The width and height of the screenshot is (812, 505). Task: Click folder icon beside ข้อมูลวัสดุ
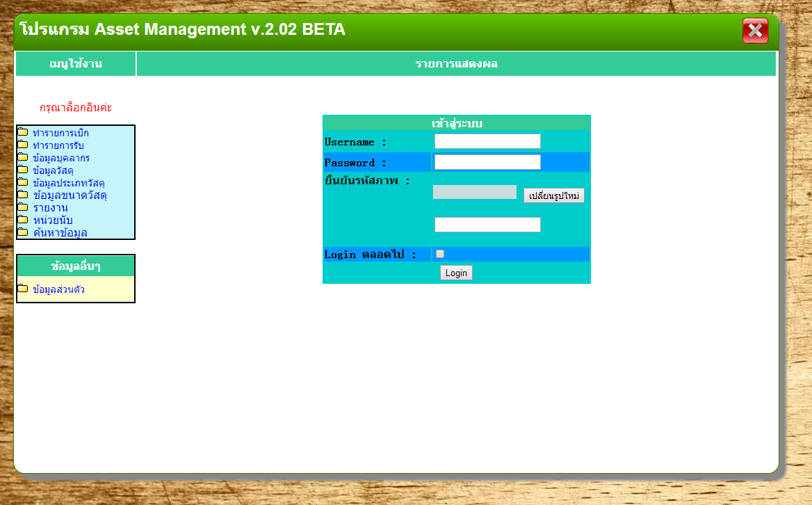click(x=23, y=169)
